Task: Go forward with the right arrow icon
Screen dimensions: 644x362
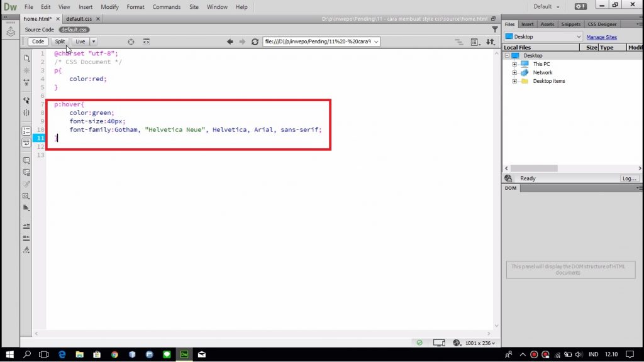Action: [242, 41]
